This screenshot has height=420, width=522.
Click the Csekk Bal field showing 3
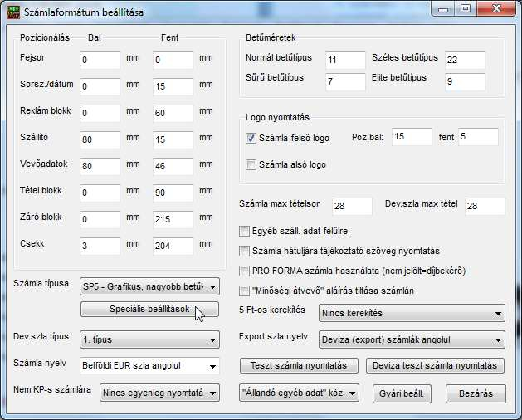coord(100,247)
